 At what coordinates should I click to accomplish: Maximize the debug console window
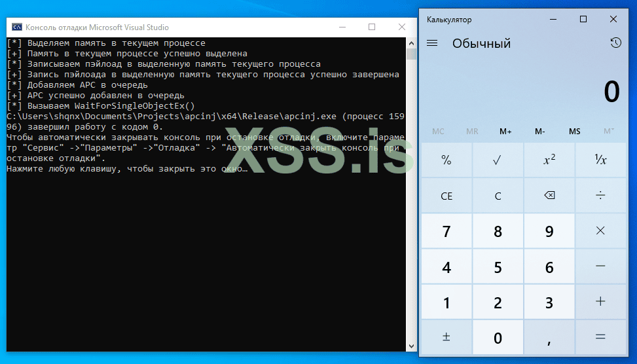pos(372,27)
